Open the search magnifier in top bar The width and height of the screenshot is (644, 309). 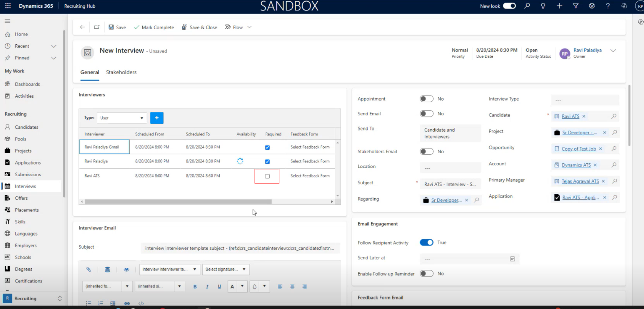(x=527, y=6)
